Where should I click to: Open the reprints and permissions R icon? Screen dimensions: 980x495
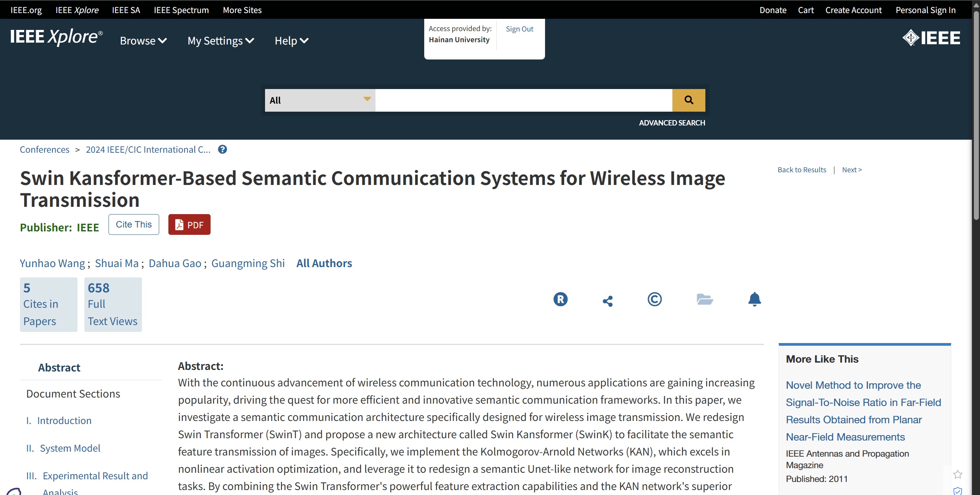pos(560,299)
